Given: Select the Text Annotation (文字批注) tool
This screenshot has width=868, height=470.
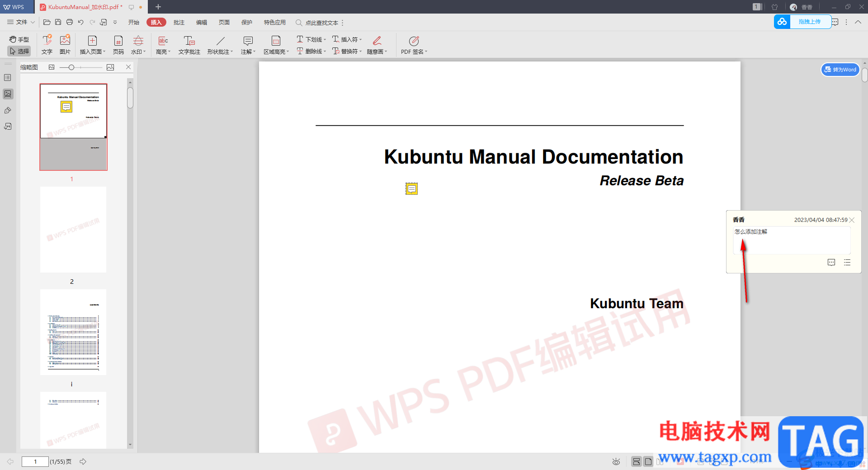Looking at the screenshot, I should click(189, 44).
